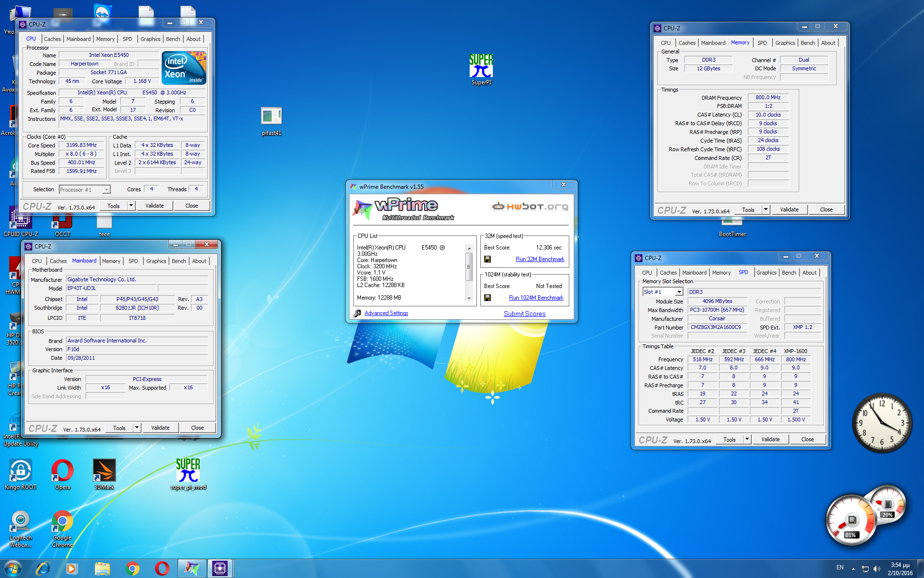
Task: Click the volume speaker tray icon
Action: click(x=876, y=569)
